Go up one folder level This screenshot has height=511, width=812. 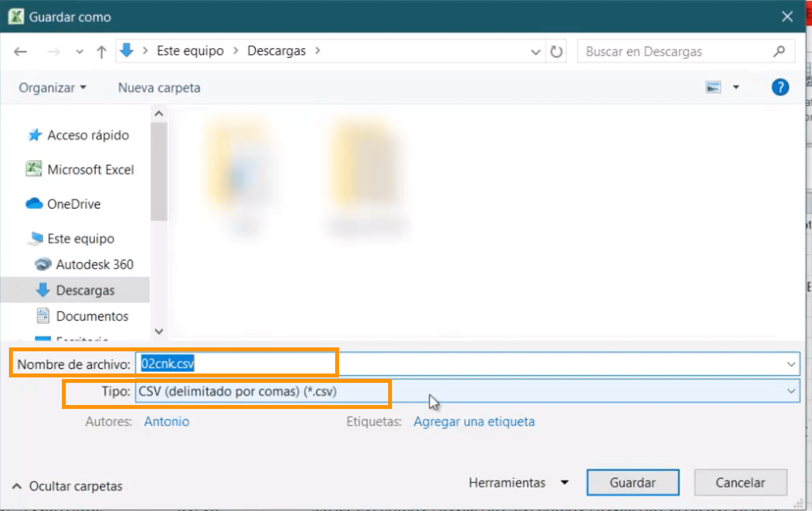point(102,51)
